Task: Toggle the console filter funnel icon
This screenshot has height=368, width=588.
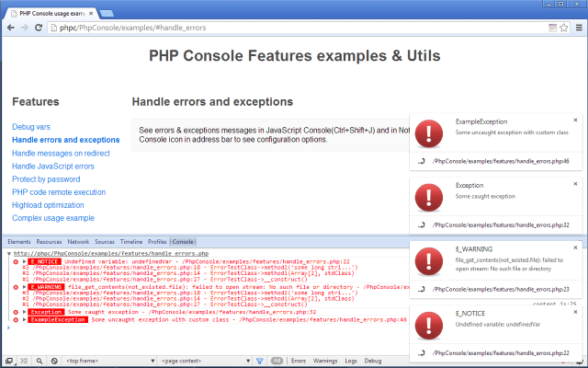Action: click(x=259, y=361)
